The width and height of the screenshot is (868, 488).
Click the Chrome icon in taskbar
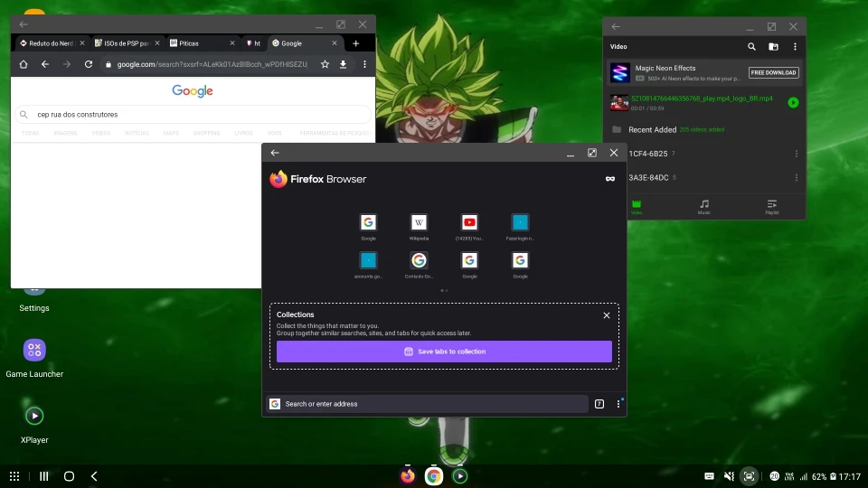pyautogui.click(x=434, y=476)
